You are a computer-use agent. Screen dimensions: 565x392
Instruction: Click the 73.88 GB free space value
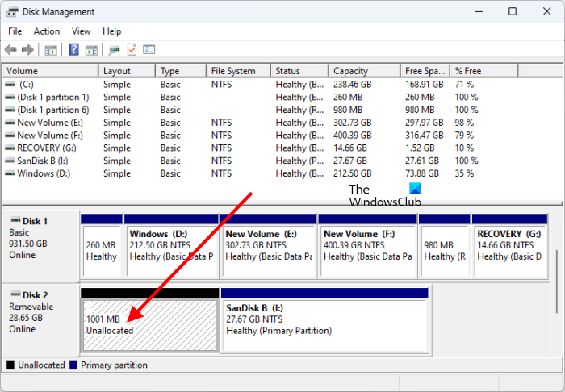coord(422,173)
